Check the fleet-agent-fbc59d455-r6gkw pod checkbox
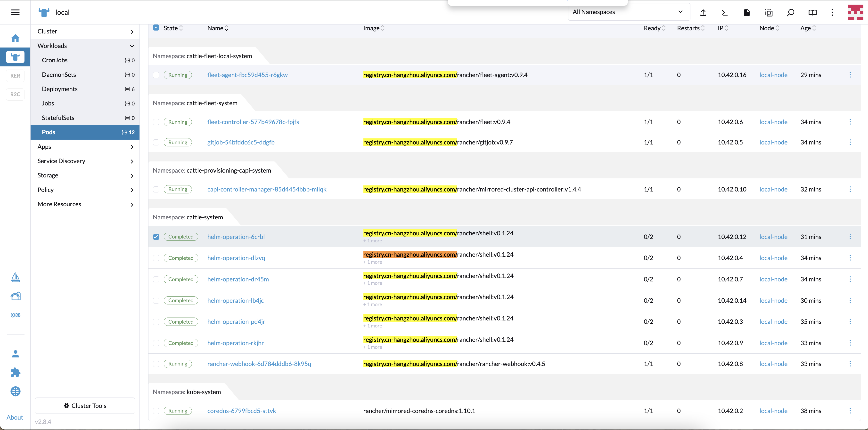 coord(156,75)
